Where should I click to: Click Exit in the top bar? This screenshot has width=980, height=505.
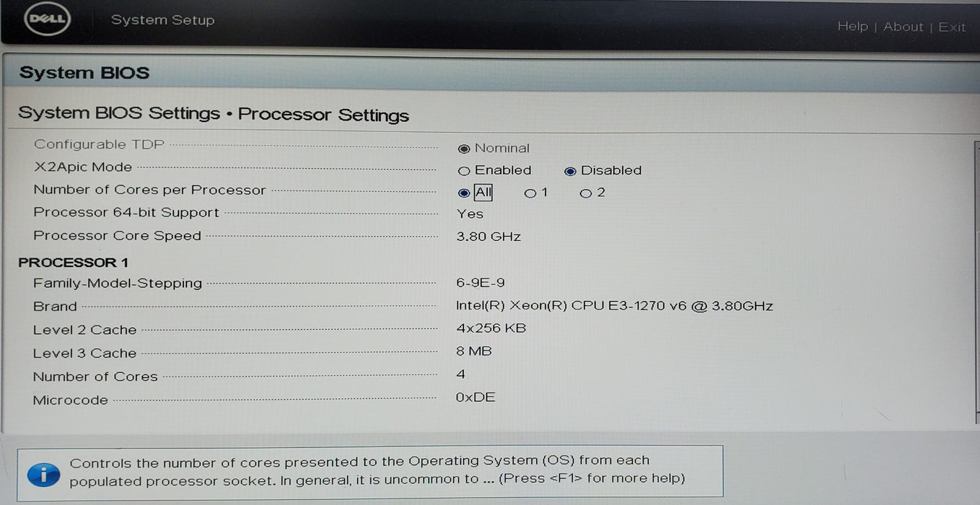952,27
